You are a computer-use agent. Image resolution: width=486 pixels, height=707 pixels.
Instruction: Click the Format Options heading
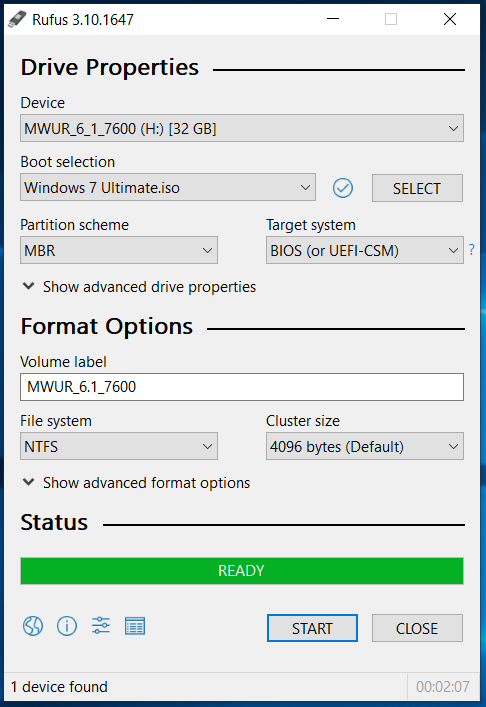tap(107, 326)
